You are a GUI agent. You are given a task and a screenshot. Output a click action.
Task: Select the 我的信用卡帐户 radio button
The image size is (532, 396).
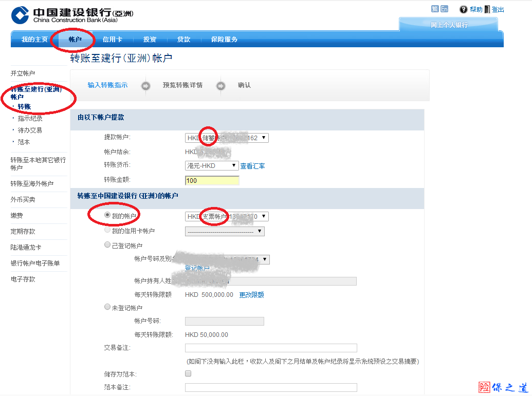(107, 230)
